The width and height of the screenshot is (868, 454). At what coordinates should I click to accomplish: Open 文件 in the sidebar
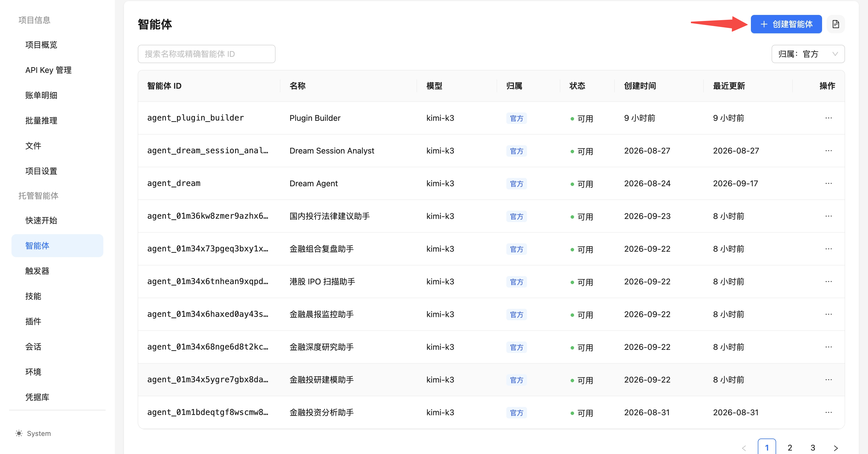point(33,146)
